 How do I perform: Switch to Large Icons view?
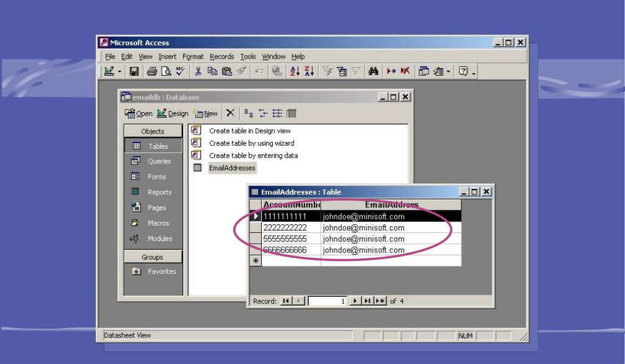[248, 113]
